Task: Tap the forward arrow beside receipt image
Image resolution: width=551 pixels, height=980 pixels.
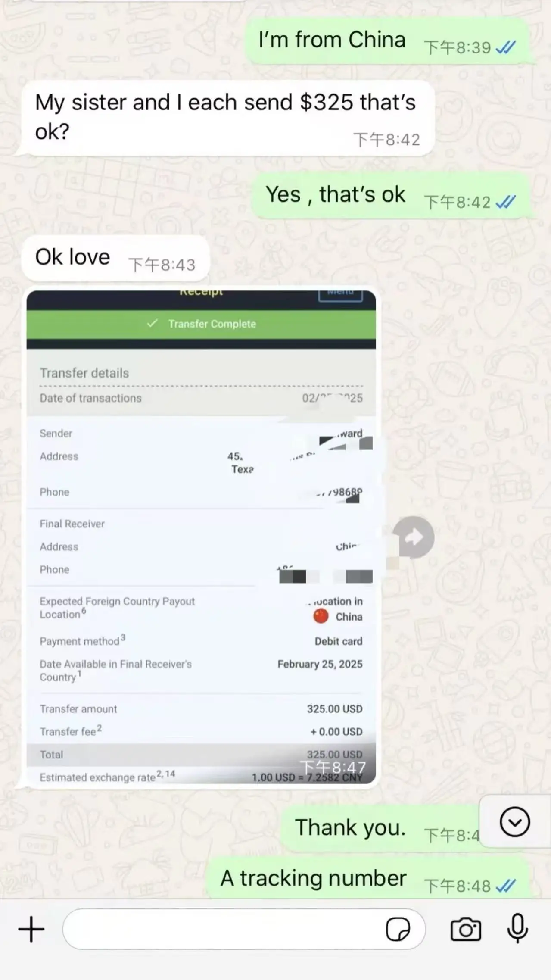Action: coord(414,537)
